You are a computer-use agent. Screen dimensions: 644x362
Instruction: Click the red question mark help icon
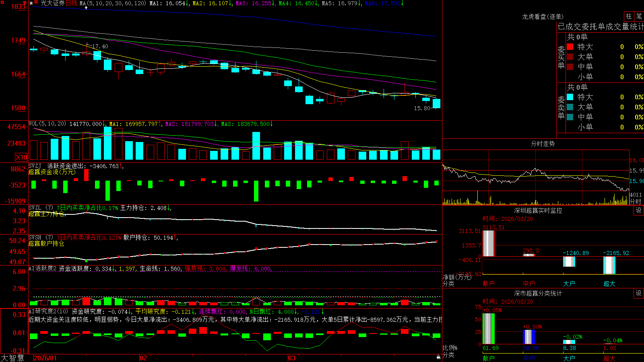tap(25, 3)
